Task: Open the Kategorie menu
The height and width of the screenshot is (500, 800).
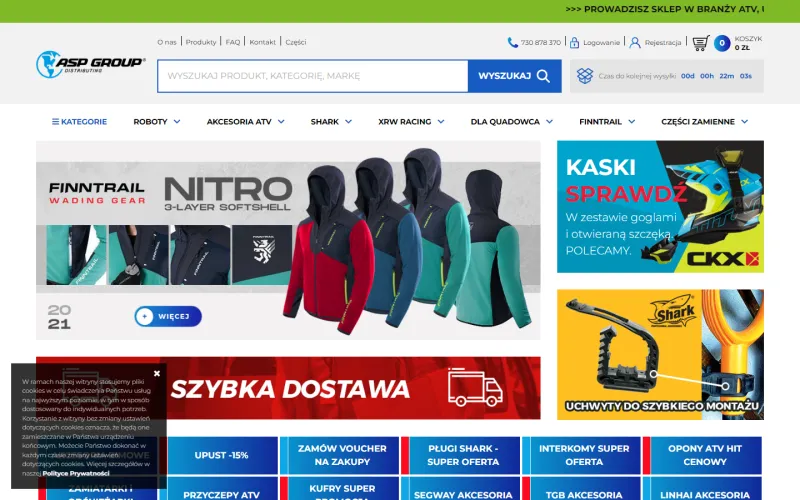Action: tap(80, 121)
